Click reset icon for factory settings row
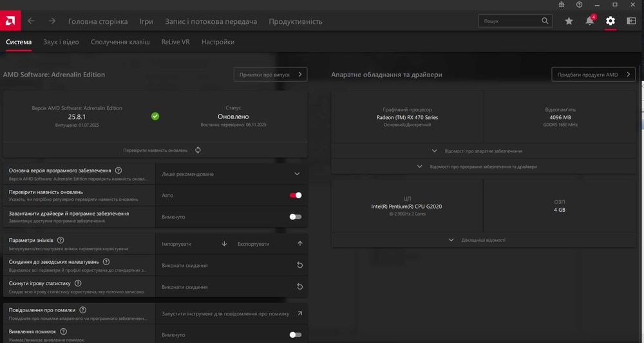This screenshot has height=343, width=644. click(x=300, y=266)
